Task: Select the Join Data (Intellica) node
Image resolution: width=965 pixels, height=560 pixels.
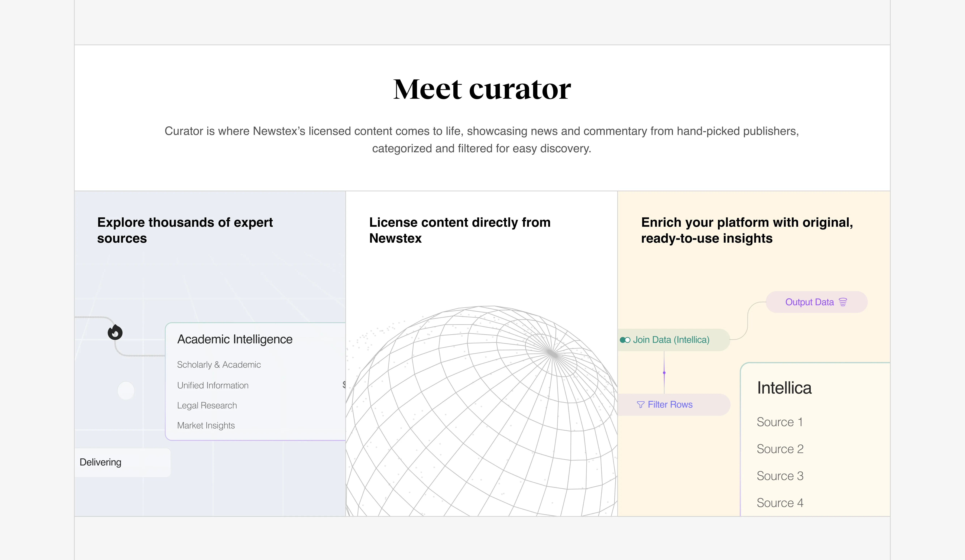Action: coord(674,340)
